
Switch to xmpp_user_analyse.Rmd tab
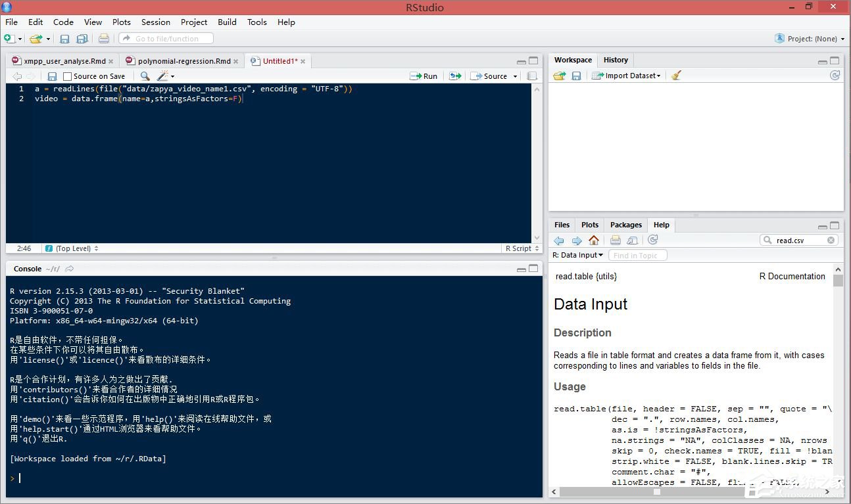point(63,61)
